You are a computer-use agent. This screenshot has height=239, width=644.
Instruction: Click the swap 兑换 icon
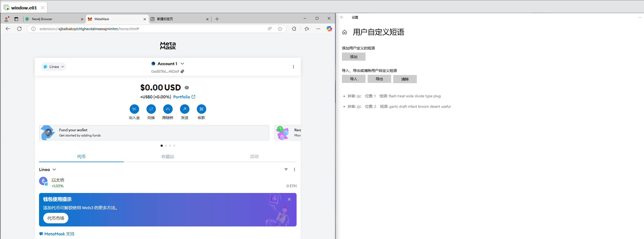(x=151, y=109)
